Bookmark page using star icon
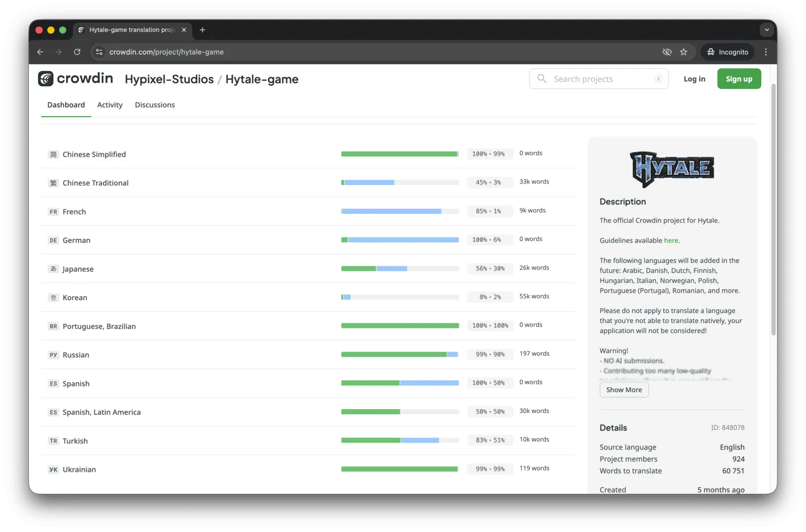This screenshot has width=806, height=532. coord(684,52)
